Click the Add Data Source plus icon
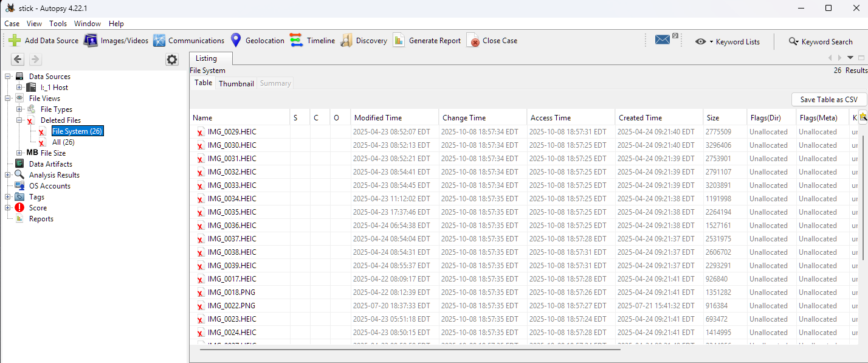 pyautogui.click(x=15, y=41)
